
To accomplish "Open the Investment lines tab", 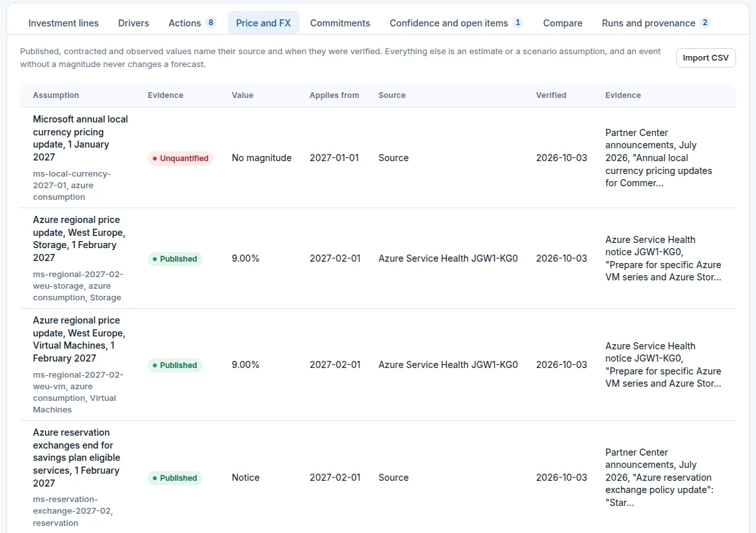I will (x=63, y=23).
